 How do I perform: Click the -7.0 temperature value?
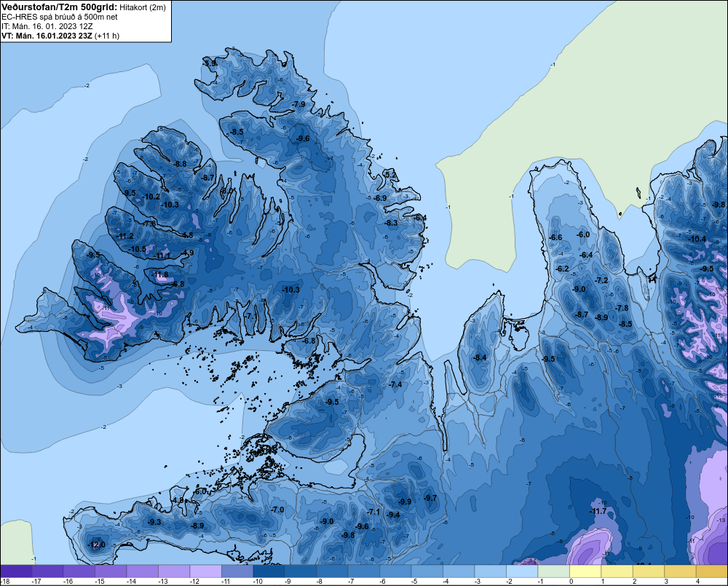coord(277,510)
